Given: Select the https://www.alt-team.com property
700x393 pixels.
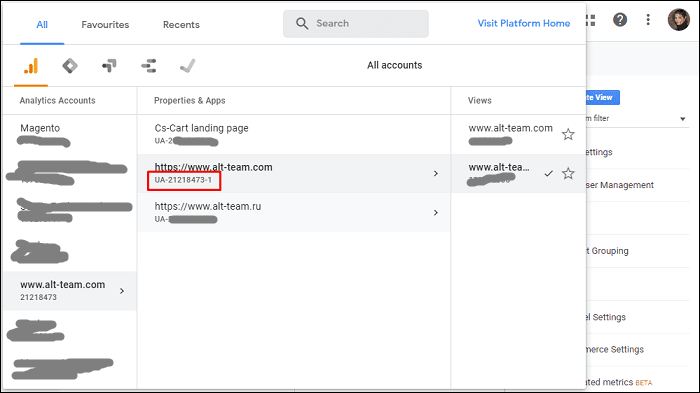Looking at the screenshot, I should tap(294, 173).
